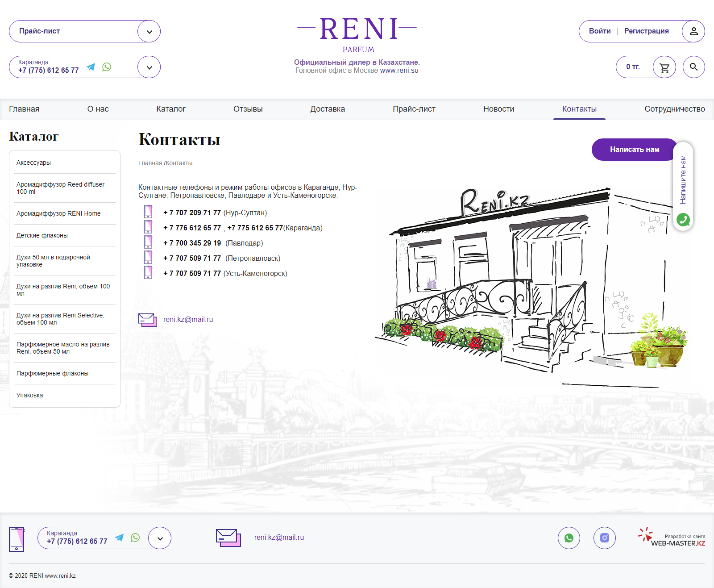Open Новости menu item
Image resolution: width=714 pixels, height=588 pixels.
coord(498,109)
